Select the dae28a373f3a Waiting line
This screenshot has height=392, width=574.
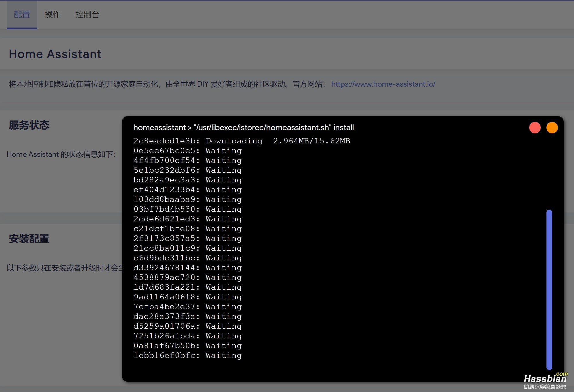(188, 316)
